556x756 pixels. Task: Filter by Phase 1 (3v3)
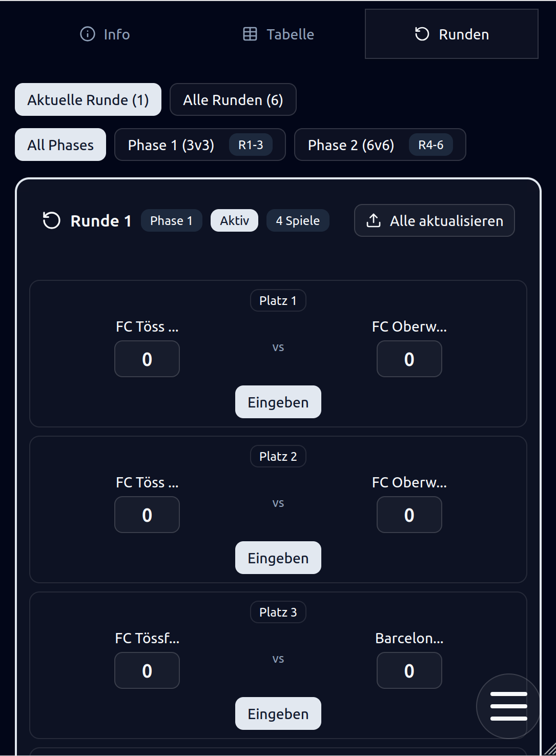(200, 145)
